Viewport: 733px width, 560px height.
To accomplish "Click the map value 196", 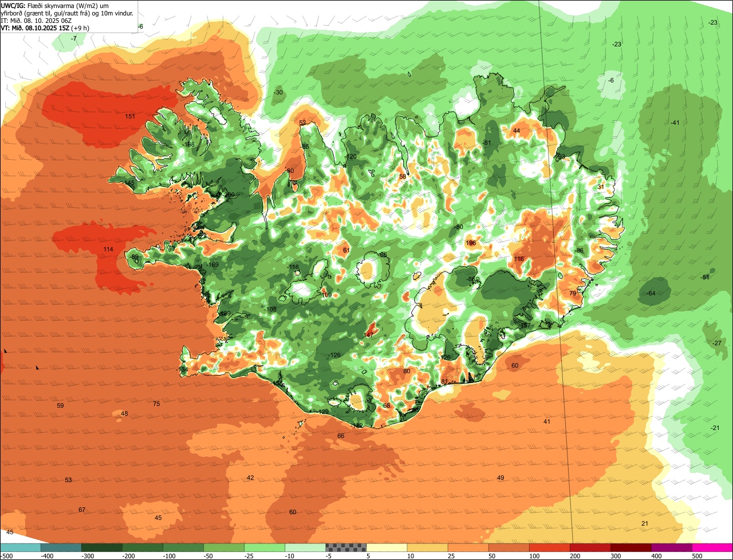I will point(471,243).
